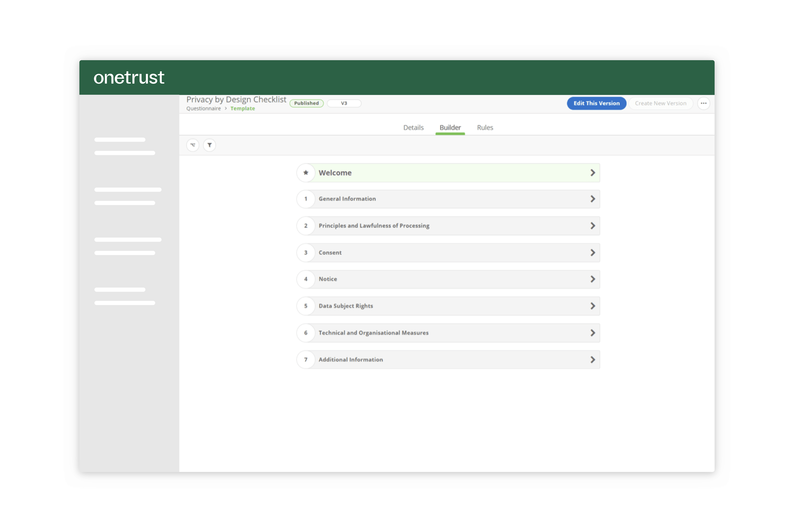Click Create New Version button

[660, 103]
